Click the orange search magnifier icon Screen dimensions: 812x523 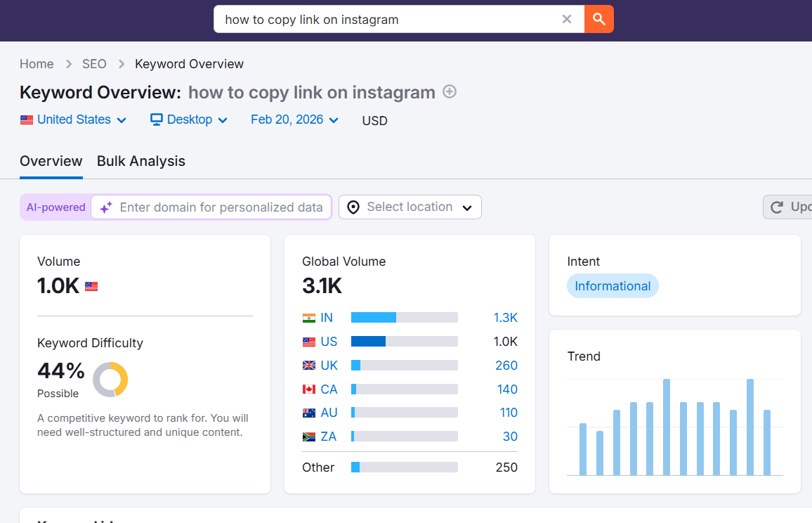598,20
